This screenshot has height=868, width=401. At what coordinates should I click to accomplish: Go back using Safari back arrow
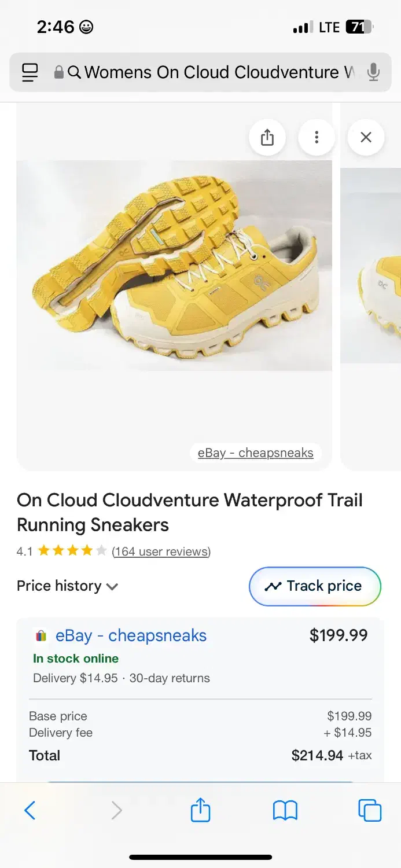30,810
